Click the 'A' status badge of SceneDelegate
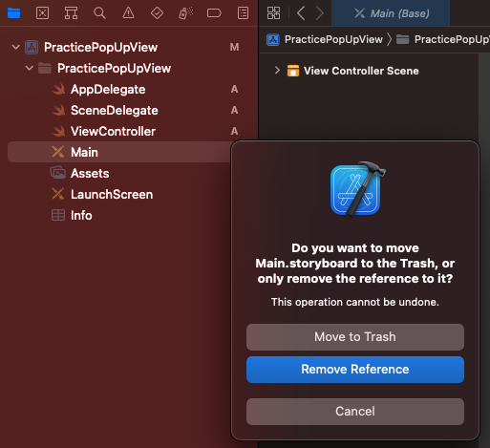Image resolution: width=490 pixels, height=448 pixels. (234, 110)
